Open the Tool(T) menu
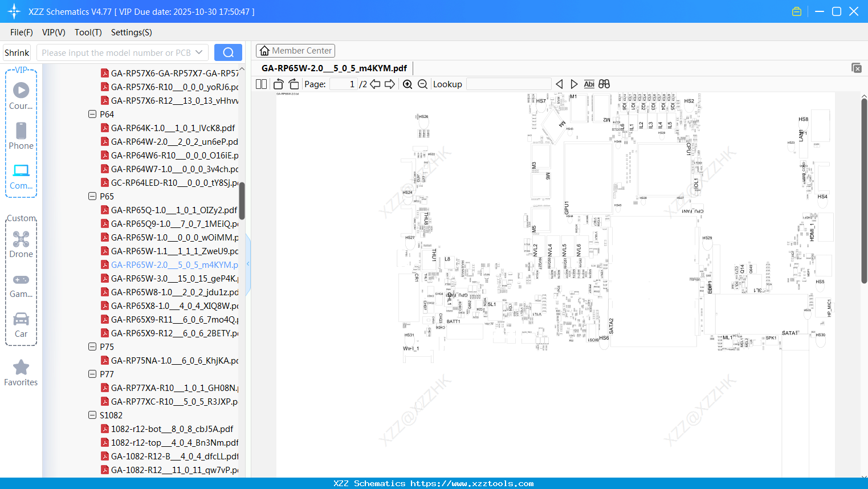The width and height of the screenshot is (868, 489). (88, 32)
